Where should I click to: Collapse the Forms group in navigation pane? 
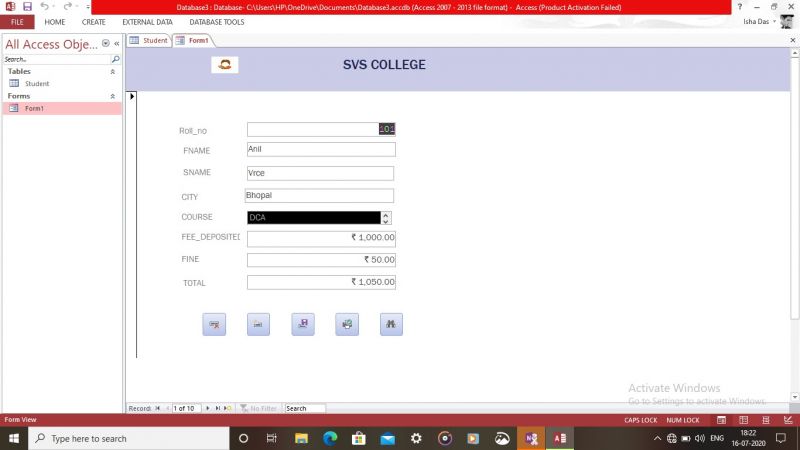tap(112, 96)
